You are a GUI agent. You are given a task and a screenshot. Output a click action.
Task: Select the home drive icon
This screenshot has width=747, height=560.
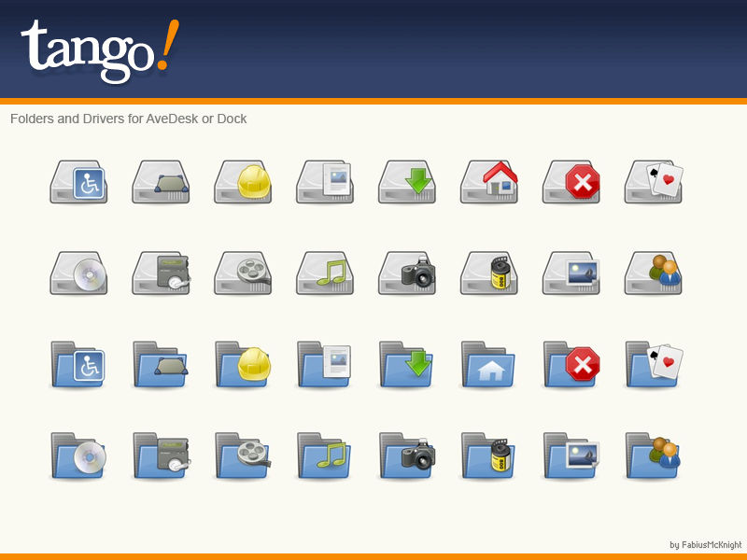coord(488,182)
